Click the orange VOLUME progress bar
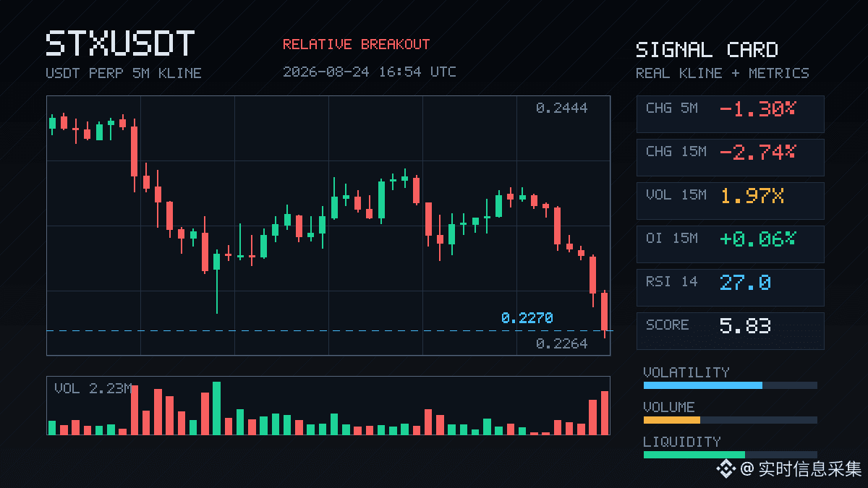Image resolution: width=868 pixels, height=488 pixels. tap(730, 420)
